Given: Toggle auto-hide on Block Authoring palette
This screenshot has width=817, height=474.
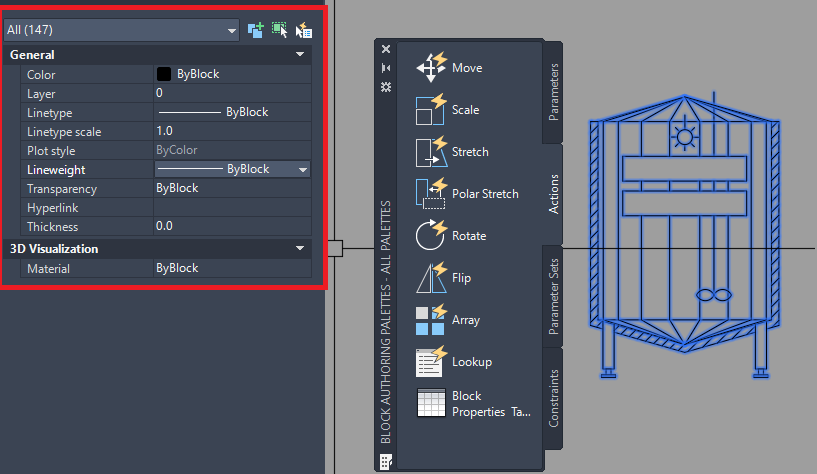Looking at the screenshot, I should pyautogui.click(x=386, y=68).
